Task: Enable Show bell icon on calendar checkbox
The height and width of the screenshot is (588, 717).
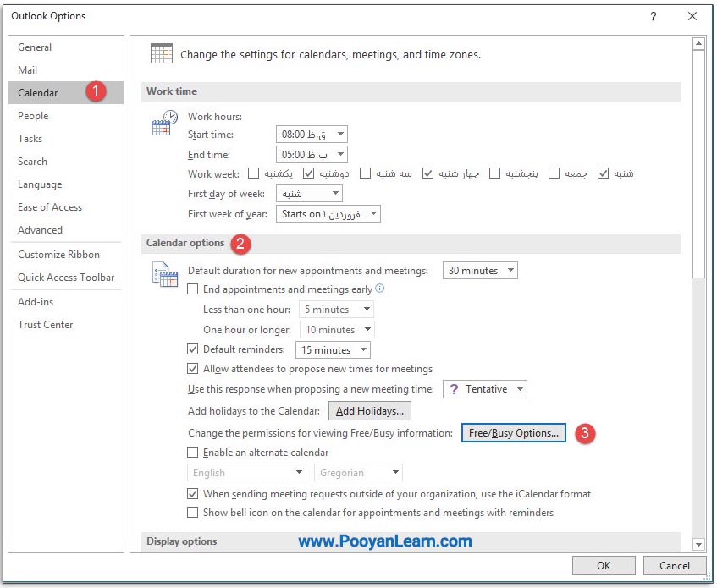Action: [x=192, y=513]
